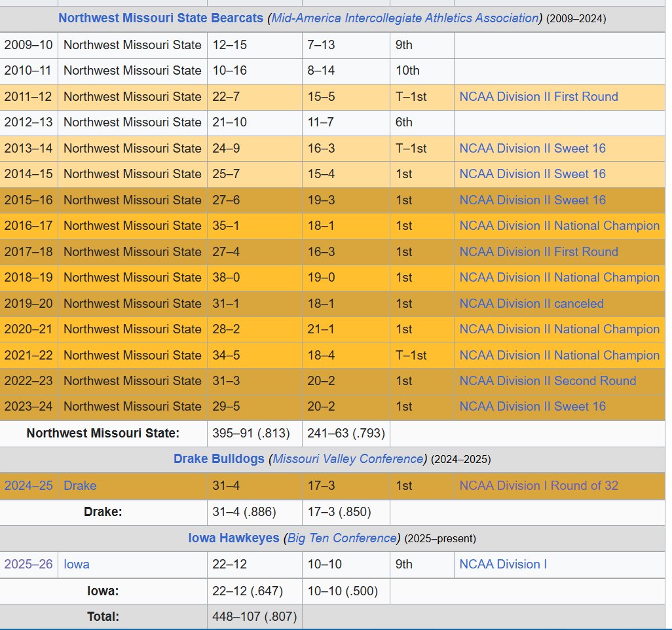Select the 2009–10 season cell

point(29,45)
